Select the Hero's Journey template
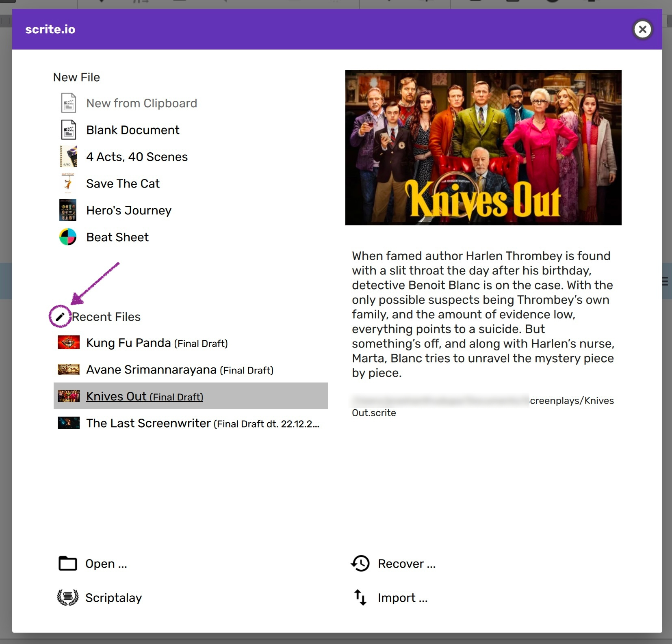The image size is (672, 644). click(129, 210)
